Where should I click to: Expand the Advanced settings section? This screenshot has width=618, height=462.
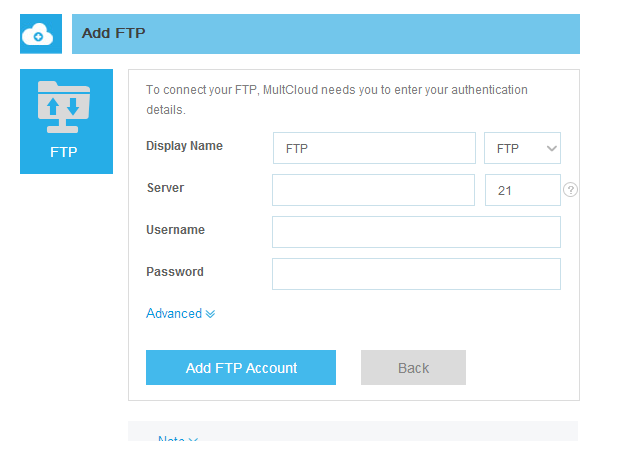(180, 313)
